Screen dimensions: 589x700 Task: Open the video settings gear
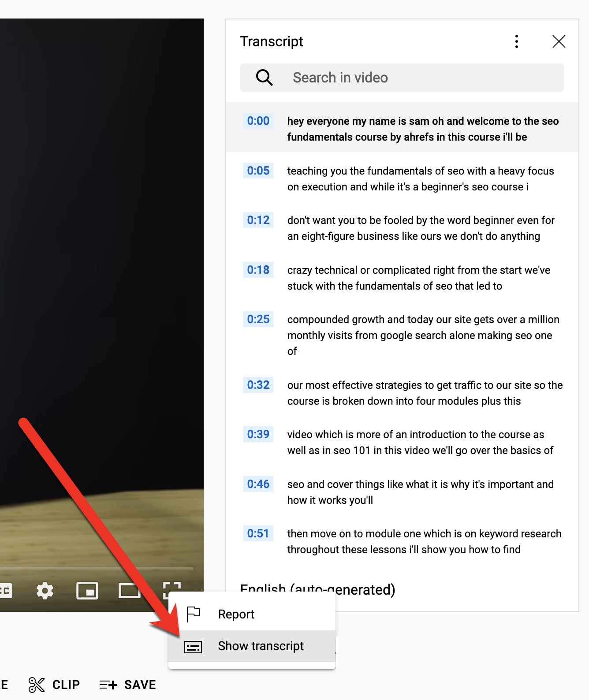(x=45, y=590)
